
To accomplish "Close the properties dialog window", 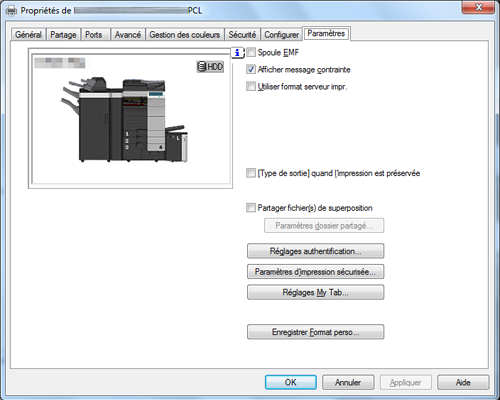I will click(x=478, y=7).
